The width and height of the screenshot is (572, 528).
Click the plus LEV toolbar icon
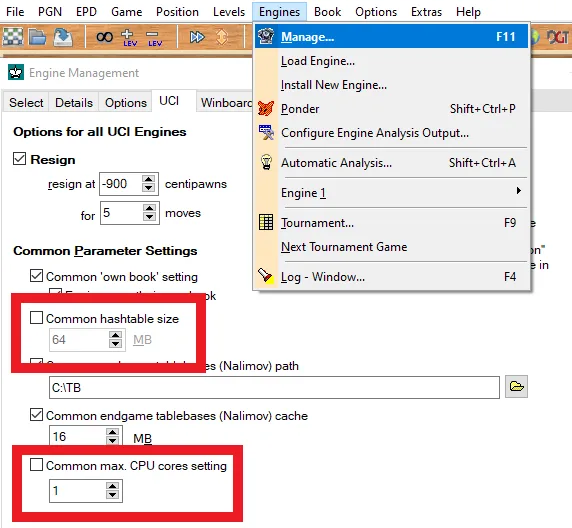pyautogui.click(x=129, y=38)
